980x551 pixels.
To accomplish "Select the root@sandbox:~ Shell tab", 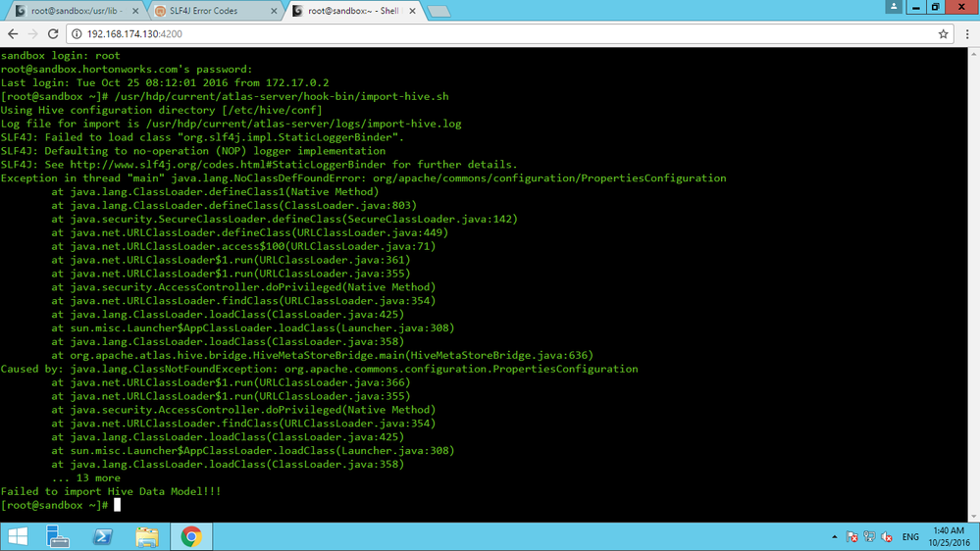I will point(353,11).
